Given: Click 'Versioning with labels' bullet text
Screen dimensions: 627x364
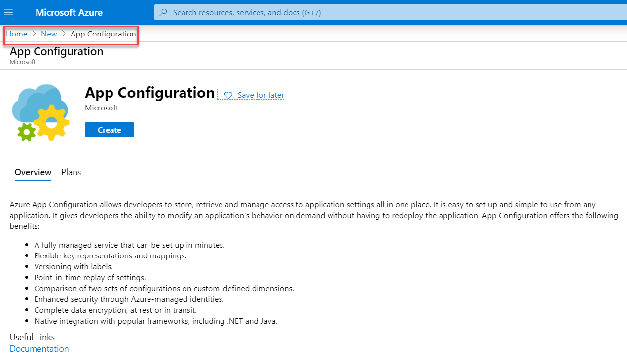Looking at the screenshot, I should tap(74, 267).
